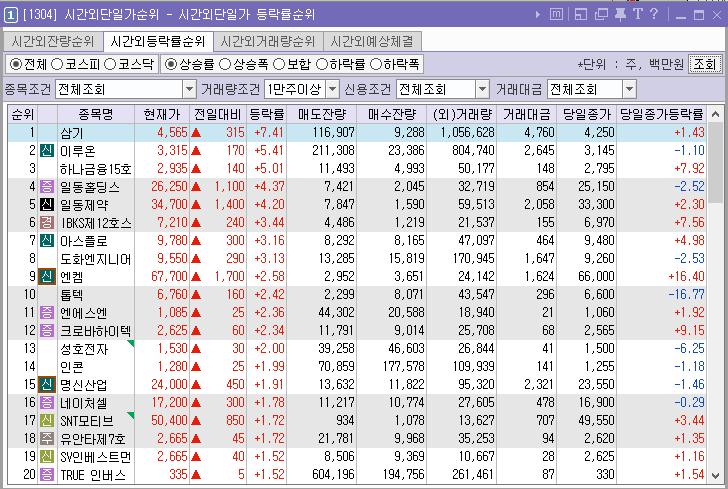Click the vertical scrollbar thumb
The image size is (728, 489).
click(715, 163)
